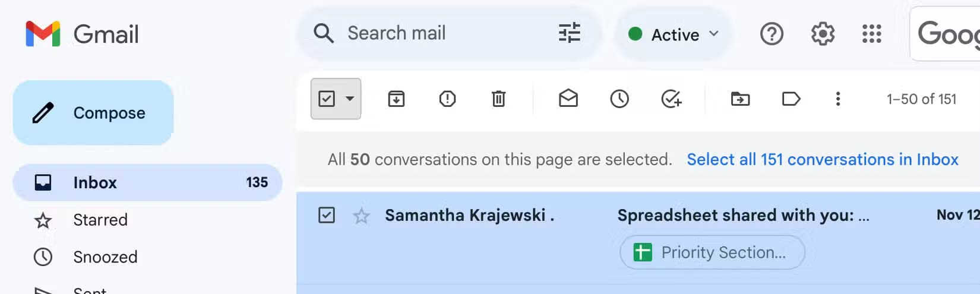Select all 151 conversations in Inbox
The image size is (980, 294).
[823, 159]
